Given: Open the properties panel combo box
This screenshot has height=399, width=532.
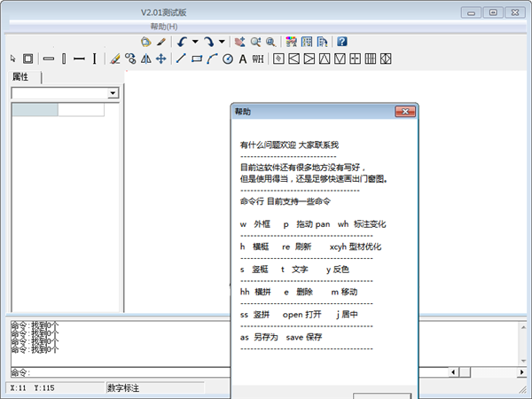Looking at the screenshot, I should pyautogui.click(x=113, y=93).
